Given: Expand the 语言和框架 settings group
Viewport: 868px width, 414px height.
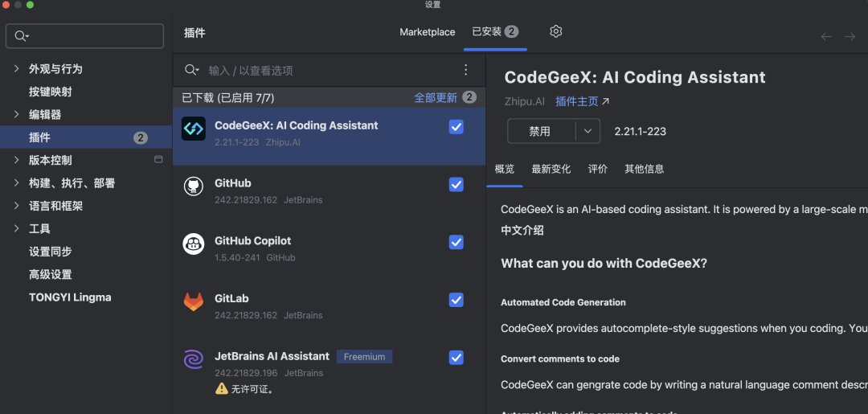Looking at the screenshot, I should point(17,206).
